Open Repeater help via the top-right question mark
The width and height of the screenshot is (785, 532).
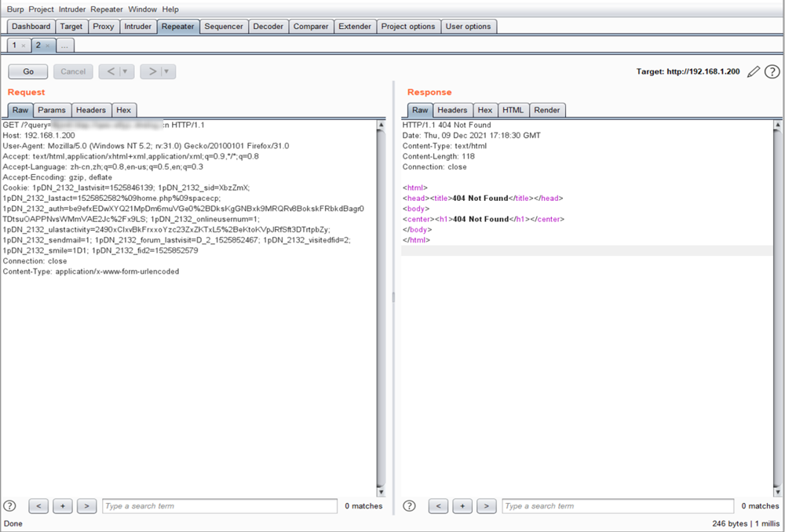pos(772,72)
